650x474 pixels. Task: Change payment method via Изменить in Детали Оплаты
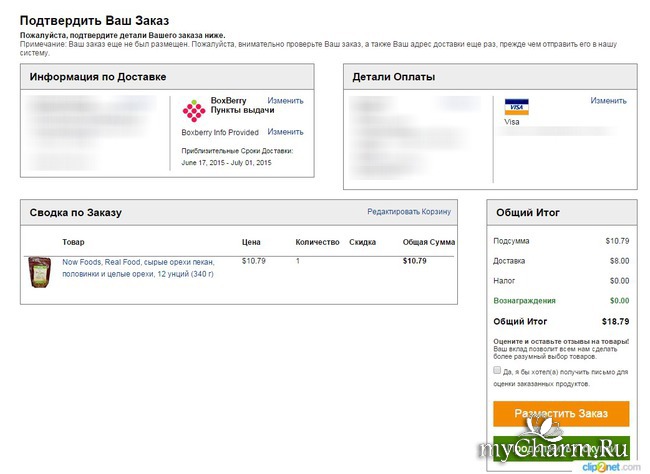click(x=608, y=101)
